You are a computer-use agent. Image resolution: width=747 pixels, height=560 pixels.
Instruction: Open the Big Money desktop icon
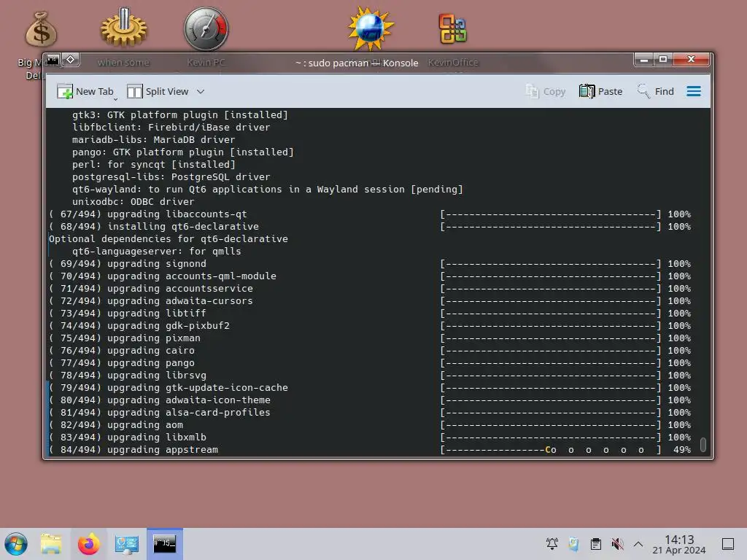(x=41, y=29)
